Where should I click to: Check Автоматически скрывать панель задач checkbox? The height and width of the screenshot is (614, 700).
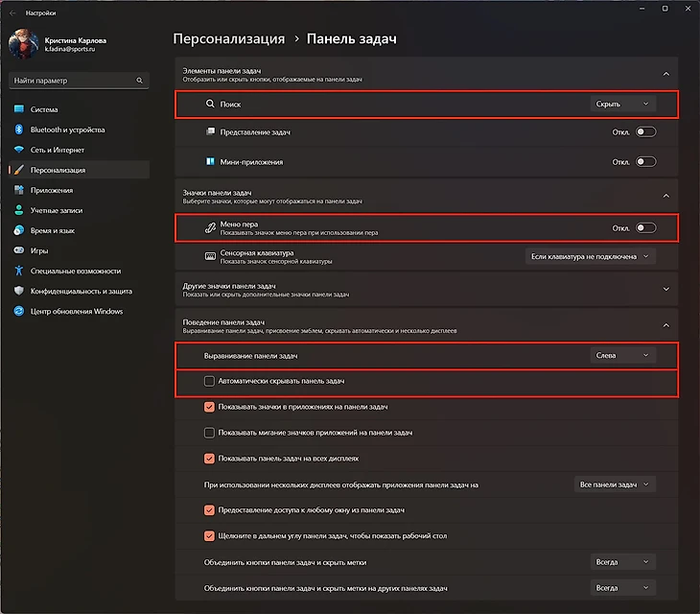point(209,381)
